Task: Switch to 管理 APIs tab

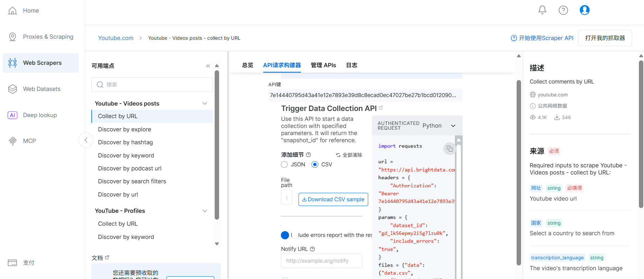Action: [x=323, y=65]
